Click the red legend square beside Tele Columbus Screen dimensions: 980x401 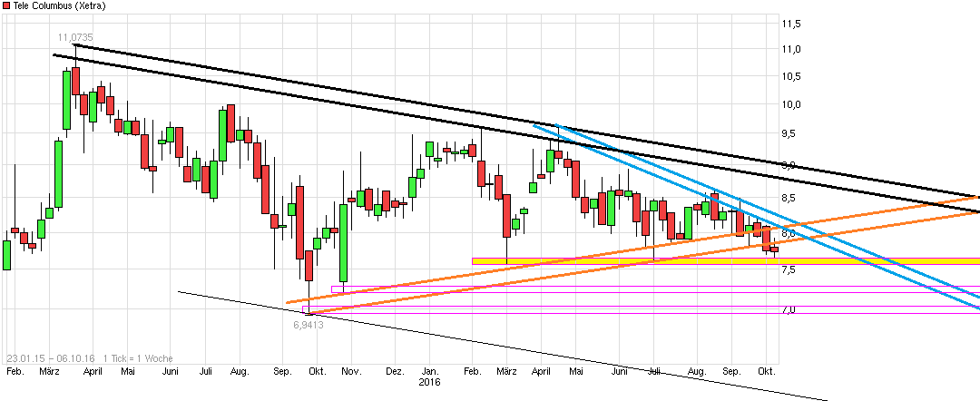click(x=5, y=6)
